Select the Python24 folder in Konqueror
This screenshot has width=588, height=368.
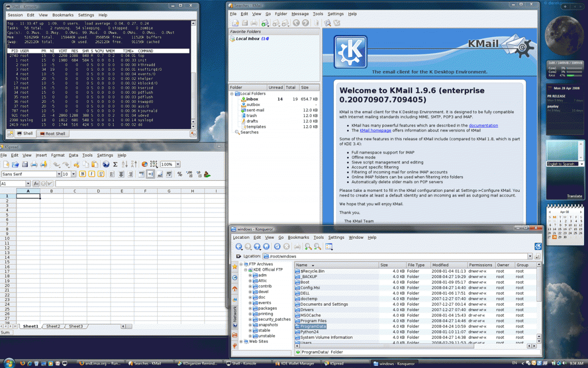[x=310, y=332]
